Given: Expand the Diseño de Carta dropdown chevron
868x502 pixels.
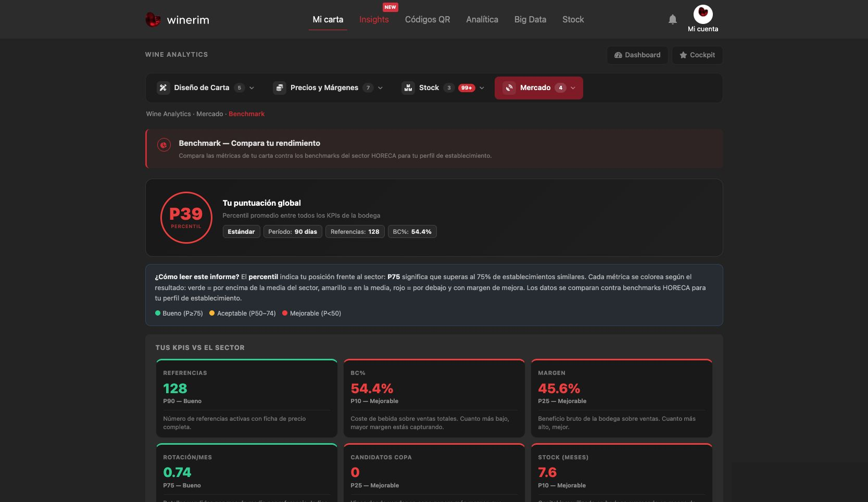Looking at the screenshot, I should 252,88.
